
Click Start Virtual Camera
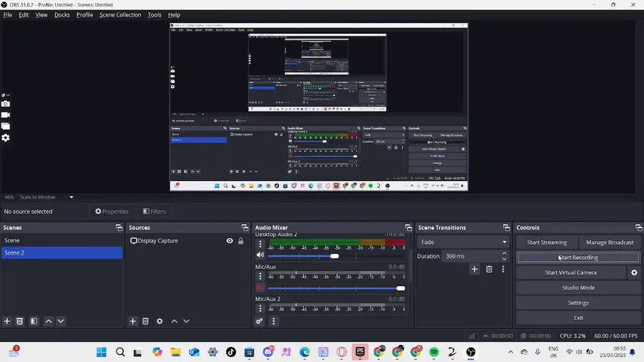click(571, 273)
